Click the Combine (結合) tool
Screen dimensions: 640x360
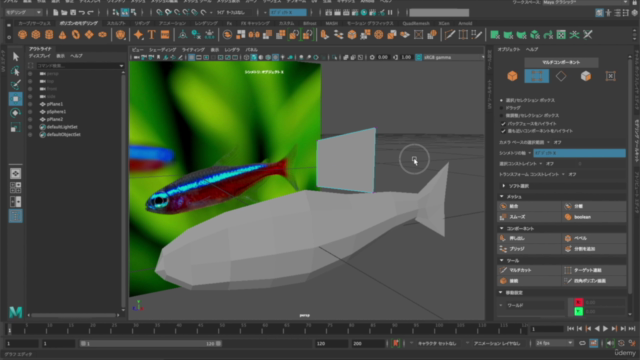(x=529, y=206)
